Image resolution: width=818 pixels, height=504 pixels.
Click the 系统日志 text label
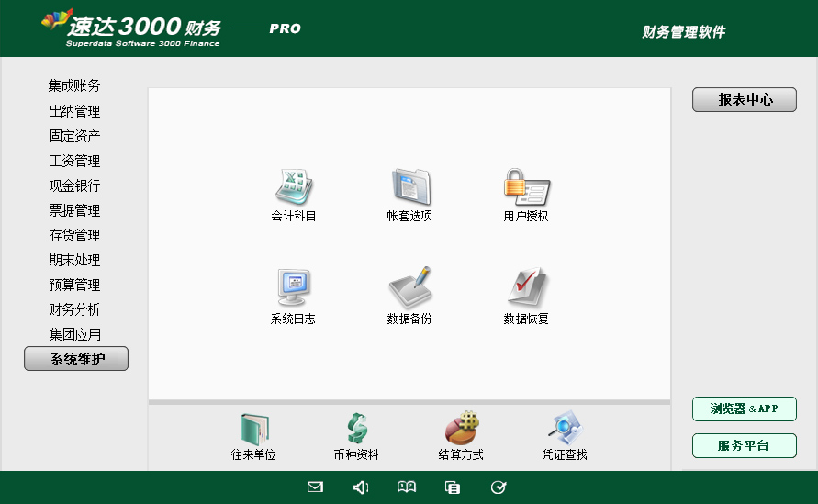pyautogui.click(x=293, y=319)
